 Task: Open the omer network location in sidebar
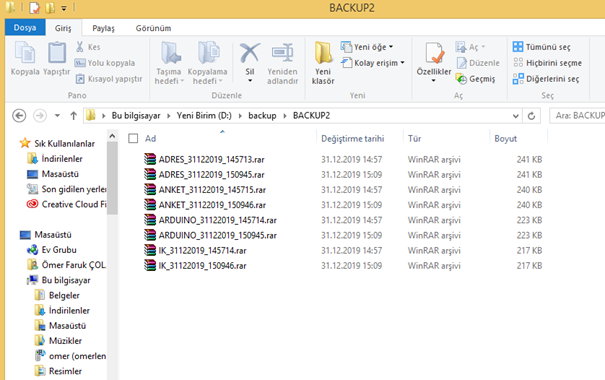(x=71, y=356)
